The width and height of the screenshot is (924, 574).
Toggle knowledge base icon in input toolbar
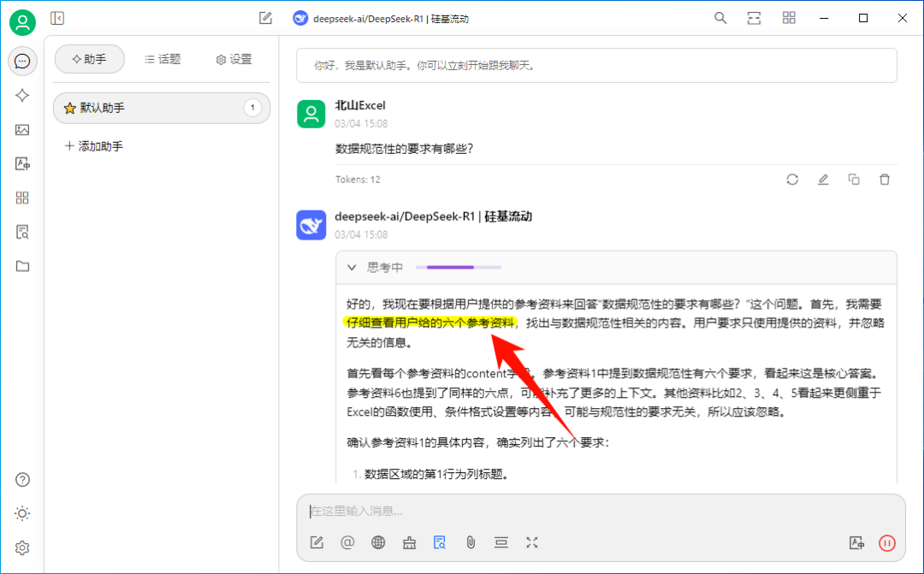(x=440, y=542)
